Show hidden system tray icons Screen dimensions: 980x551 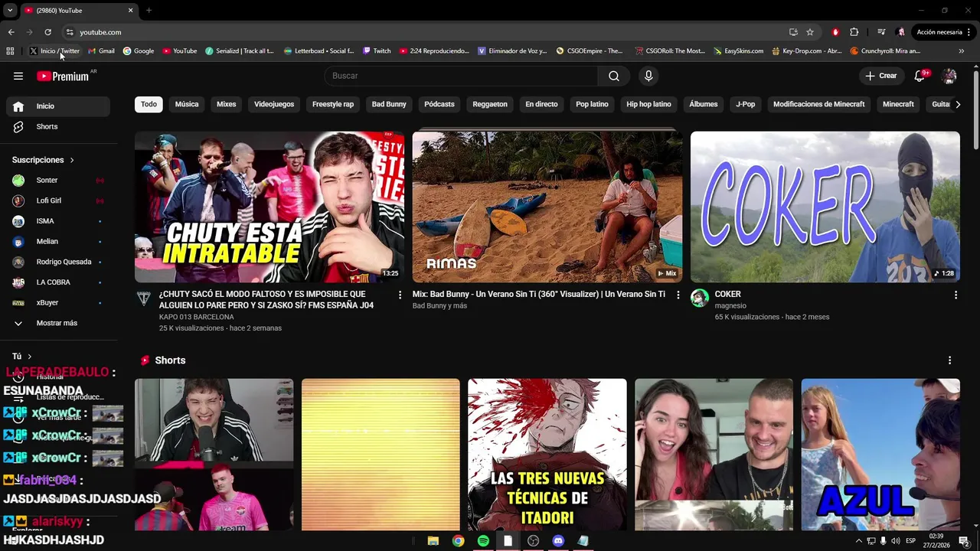pos(858,541)
